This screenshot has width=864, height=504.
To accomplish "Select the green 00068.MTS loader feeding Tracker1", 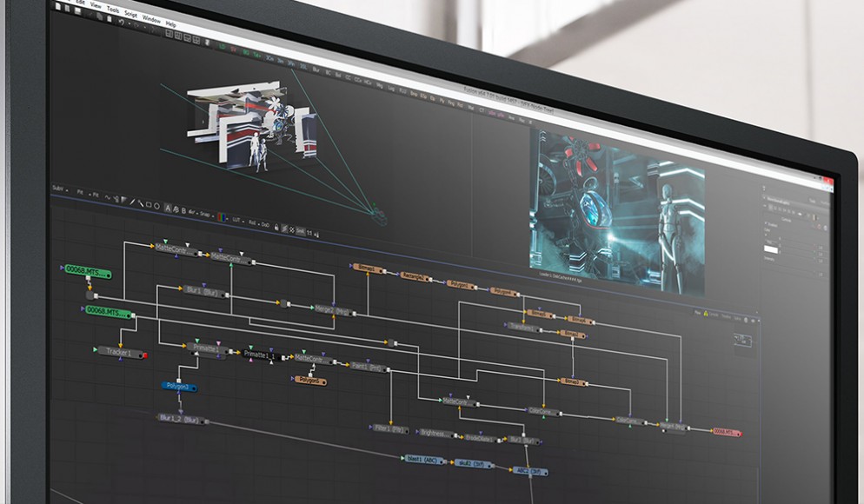I will pyautogui.click(x=108, y=312).
